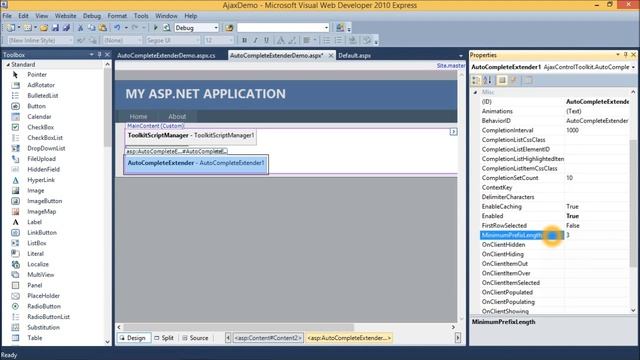640x360 pixels.
Task: Click the MinimumPrefixLength value field
Action: [x=597, y=235]
